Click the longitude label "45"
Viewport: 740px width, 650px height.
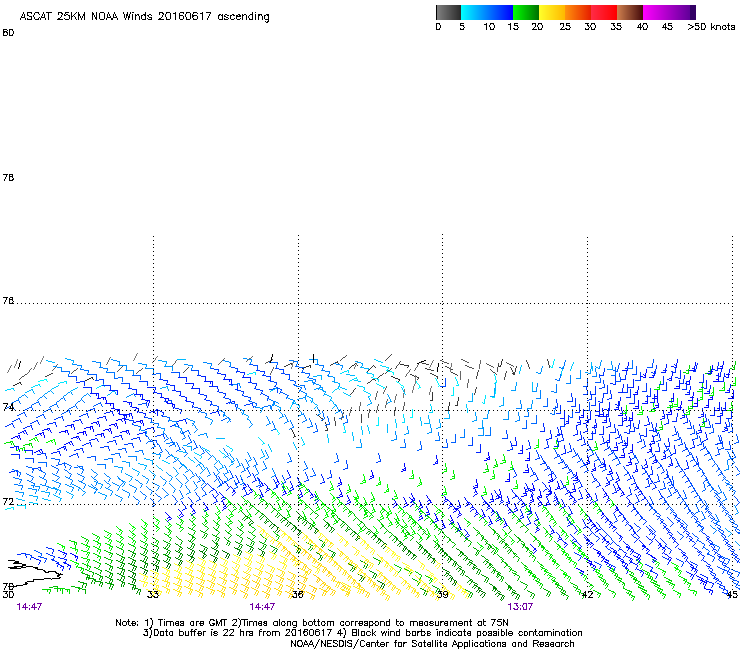click(x=732, y=594)
